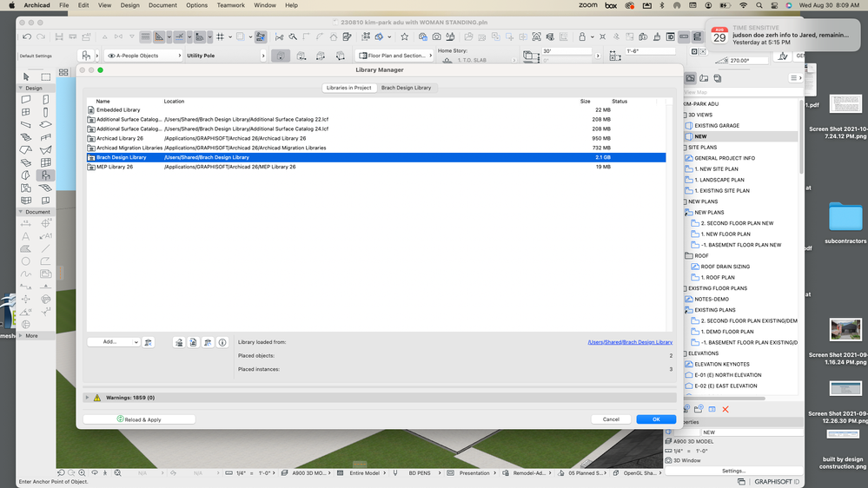
Task: Click the Undo arrow in toolbar
Action: 27,36
